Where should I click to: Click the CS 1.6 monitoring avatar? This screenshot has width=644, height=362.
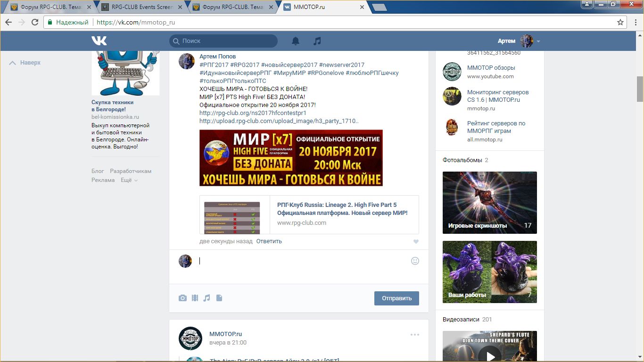[452, 96]
